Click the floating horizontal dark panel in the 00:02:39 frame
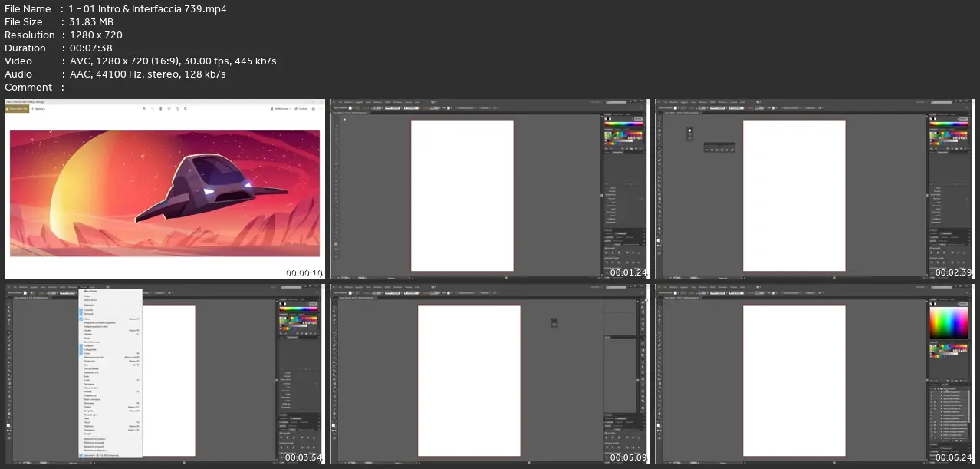Screen dimensions: 980x469 coord(720,147)
